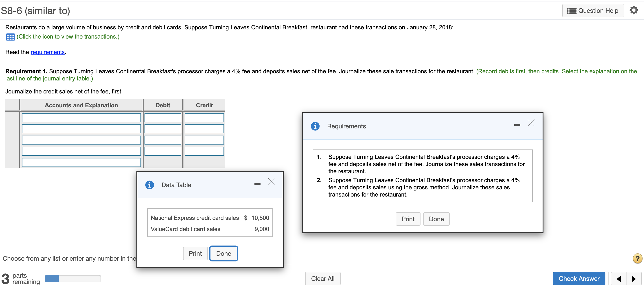The height and width of the screenshot is (292, 644).
Task: Click the Check Answer button
Action: (x=579, y=279)
